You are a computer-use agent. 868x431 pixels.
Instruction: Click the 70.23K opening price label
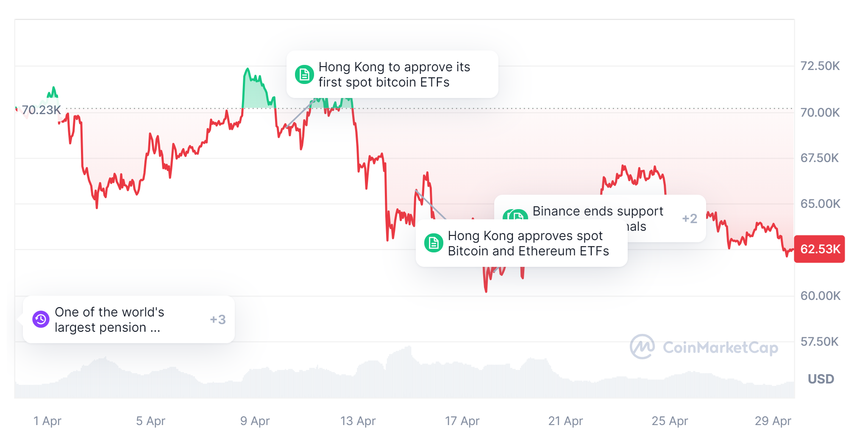tap(41, 110)
